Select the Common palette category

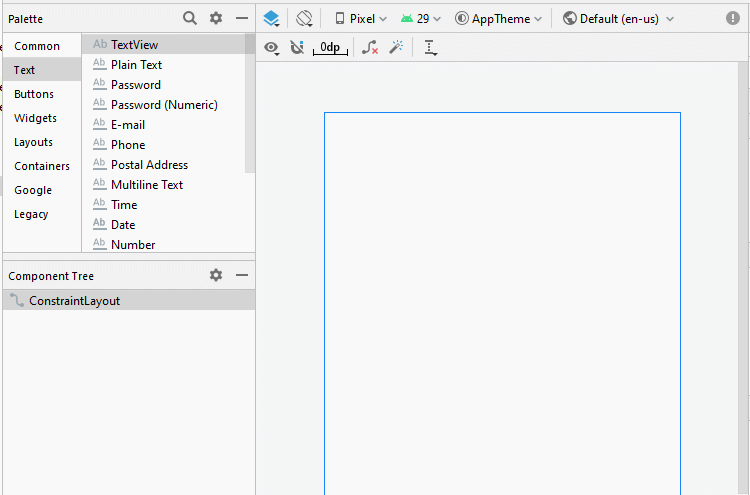(x=42, y=46)
